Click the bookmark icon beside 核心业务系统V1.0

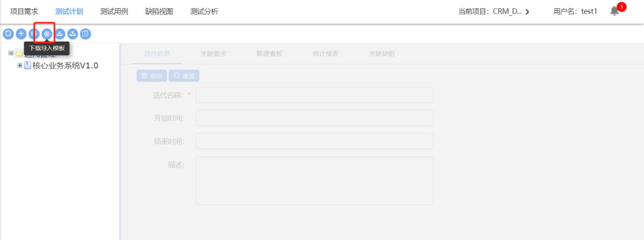click(x=28, y=65)
